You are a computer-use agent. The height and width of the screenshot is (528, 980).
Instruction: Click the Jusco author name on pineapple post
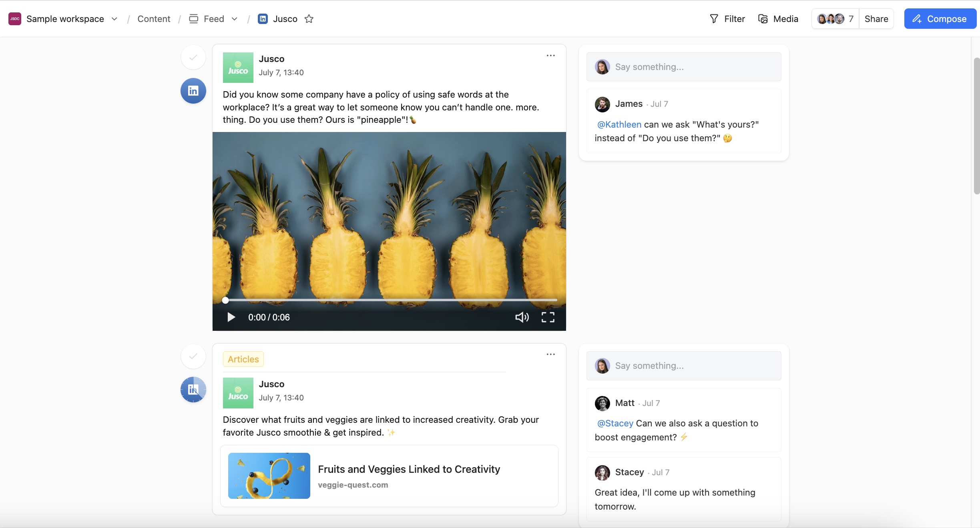(x=271, y=59)
